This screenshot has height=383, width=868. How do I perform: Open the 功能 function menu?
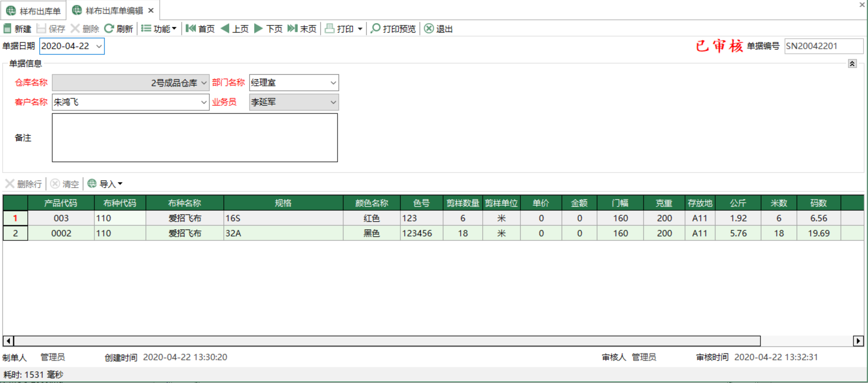pos(159,28)
